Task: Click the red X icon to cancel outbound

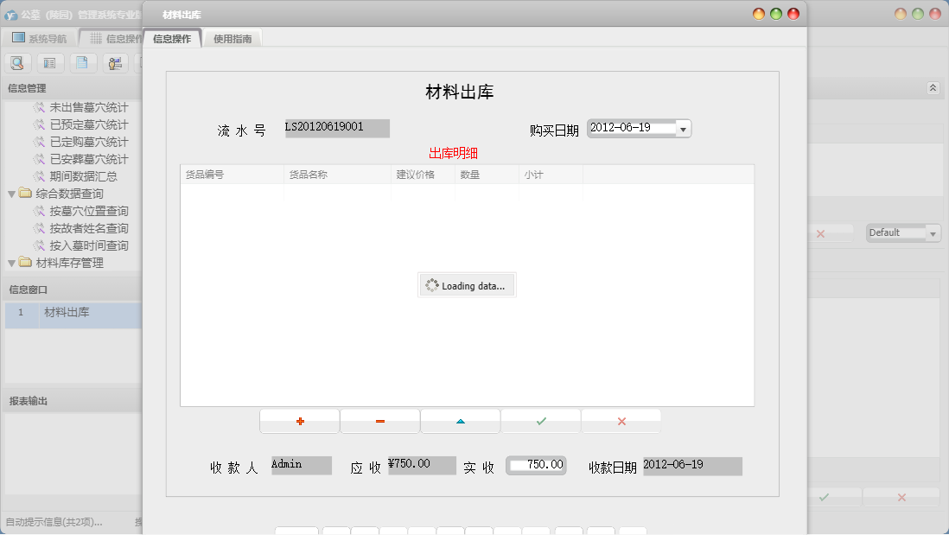Action: [621, 421]
